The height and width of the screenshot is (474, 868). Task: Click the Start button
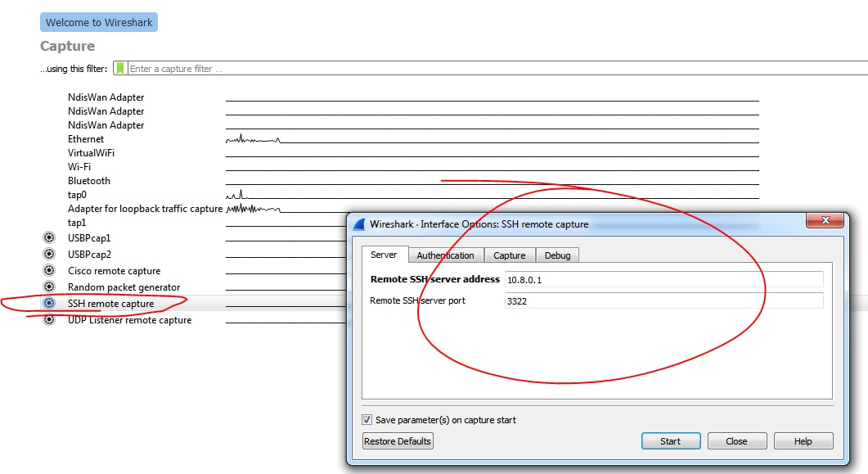[671, 441]
